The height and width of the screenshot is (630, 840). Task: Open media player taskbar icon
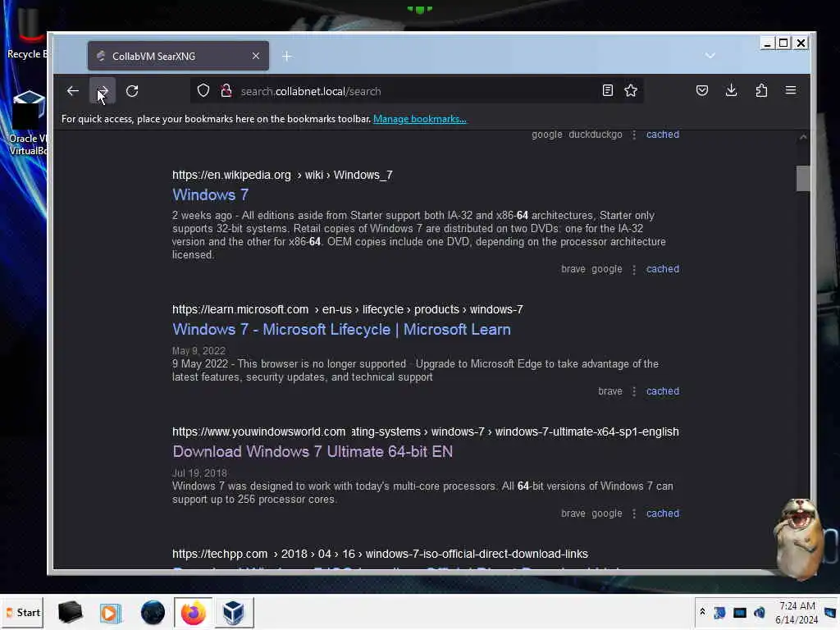click(x=111, y=612)
